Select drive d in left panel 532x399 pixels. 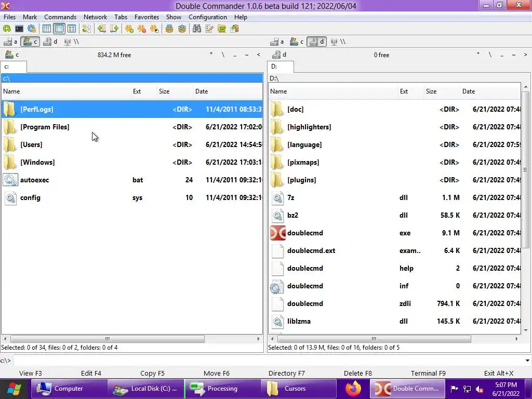[50, 42]
